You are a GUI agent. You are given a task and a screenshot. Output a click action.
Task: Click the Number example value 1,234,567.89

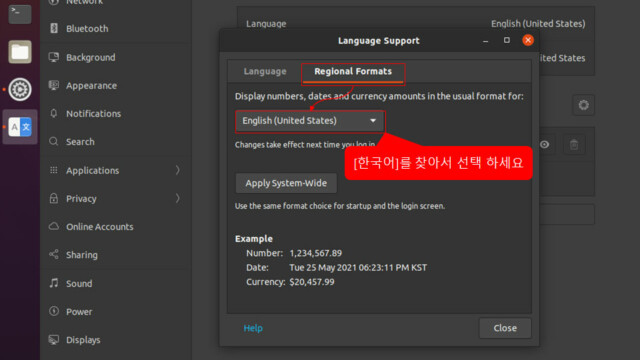pyautogui.click(x=316, y=253)
